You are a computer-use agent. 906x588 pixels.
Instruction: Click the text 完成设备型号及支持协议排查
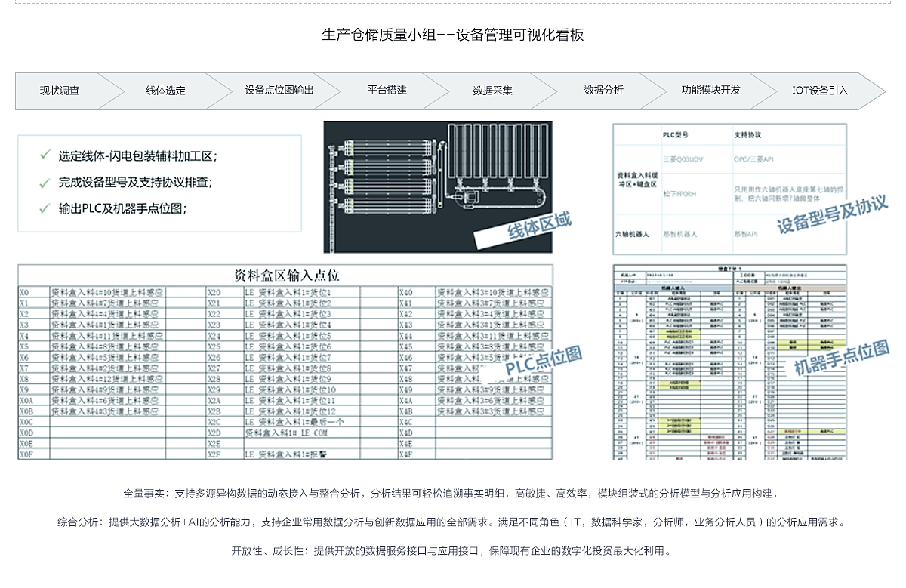point(136,182)
